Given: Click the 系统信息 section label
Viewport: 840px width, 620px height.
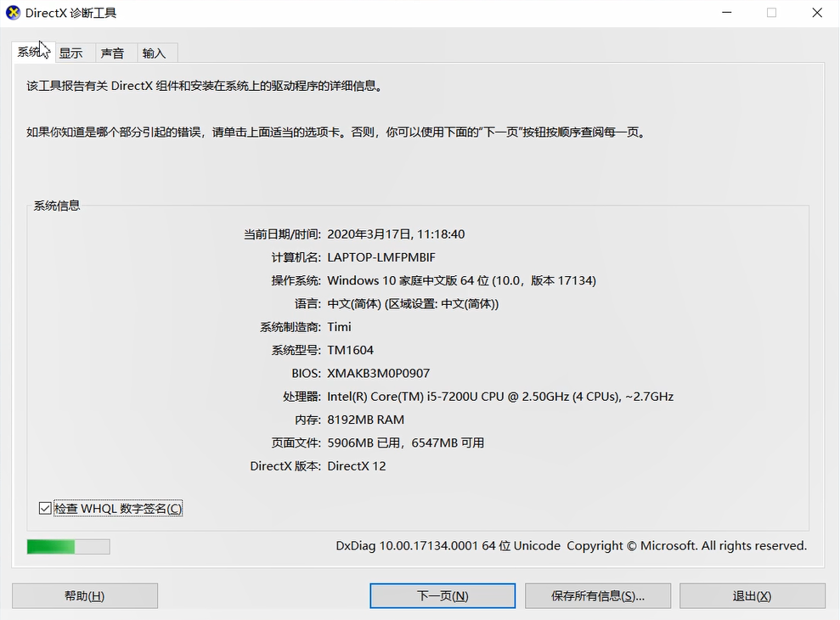Looking at the screenshot, I should tap(56, 206).
